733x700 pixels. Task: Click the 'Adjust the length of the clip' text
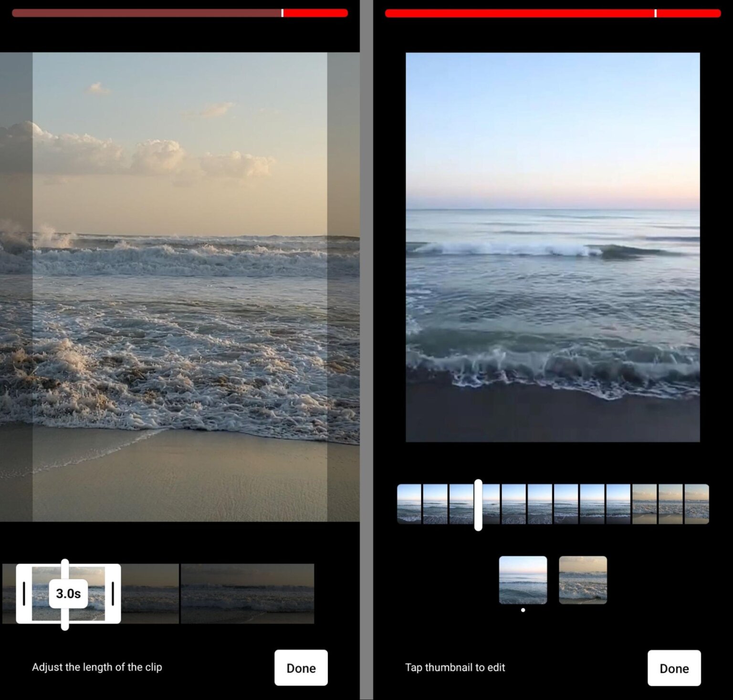(x=97, y=667)
